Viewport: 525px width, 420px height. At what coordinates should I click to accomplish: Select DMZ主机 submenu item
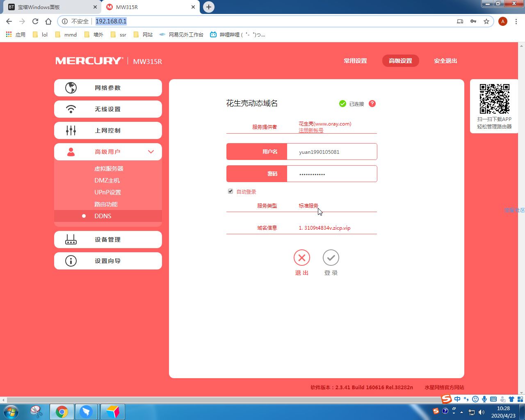tap(107, 180)
